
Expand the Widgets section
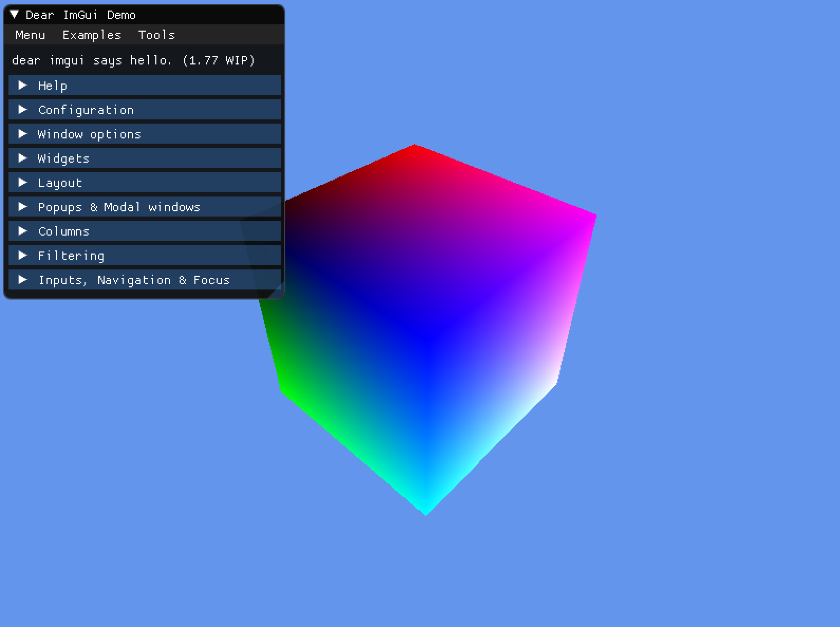[145, 158]
